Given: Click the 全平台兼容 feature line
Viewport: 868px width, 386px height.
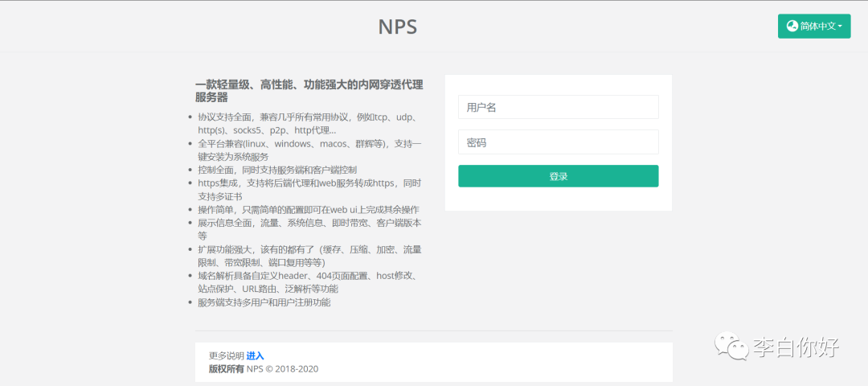Looking at the screenshot, I should tap(309, 150).
